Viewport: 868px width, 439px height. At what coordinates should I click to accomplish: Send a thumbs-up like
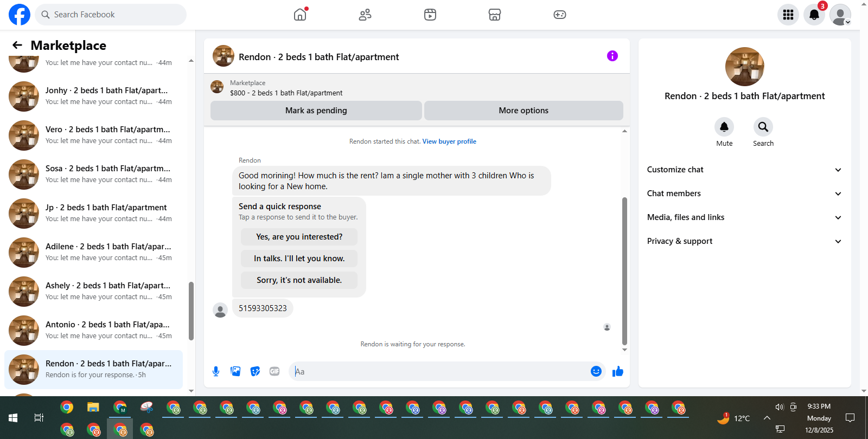[618, 371]
